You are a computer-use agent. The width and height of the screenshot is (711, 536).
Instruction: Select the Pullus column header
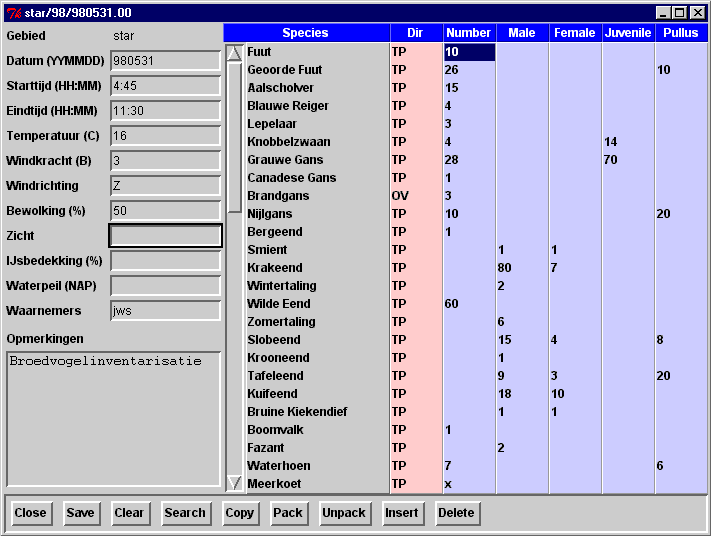[681, 33]
